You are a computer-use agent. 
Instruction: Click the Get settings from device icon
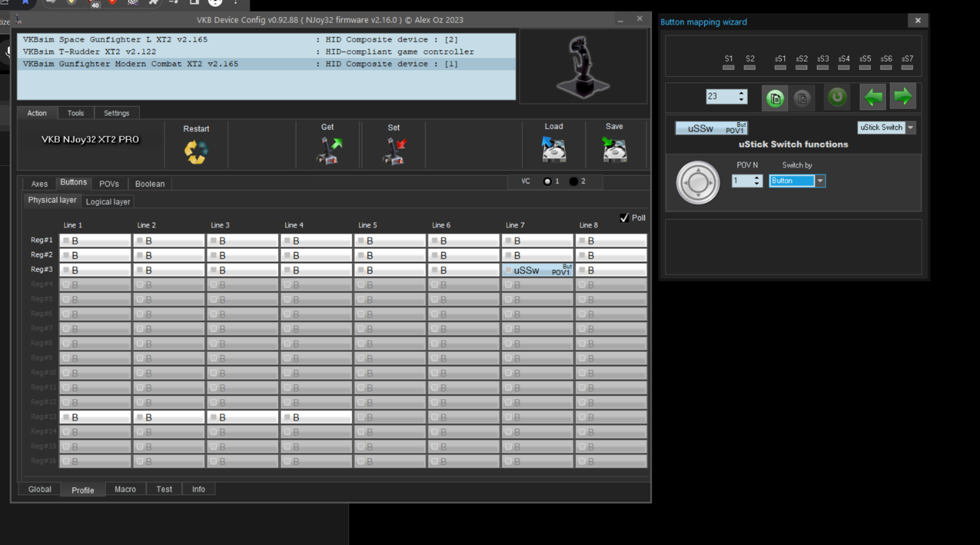pyautogui.click(x=328, y=151)
